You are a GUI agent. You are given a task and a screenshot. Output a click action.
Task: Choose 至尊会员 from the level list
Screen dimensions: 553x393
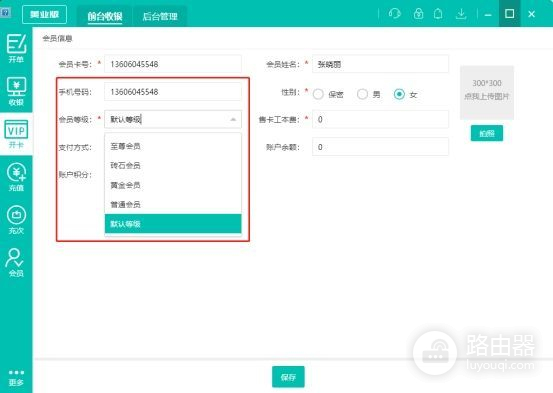click(x=173, y=146)
